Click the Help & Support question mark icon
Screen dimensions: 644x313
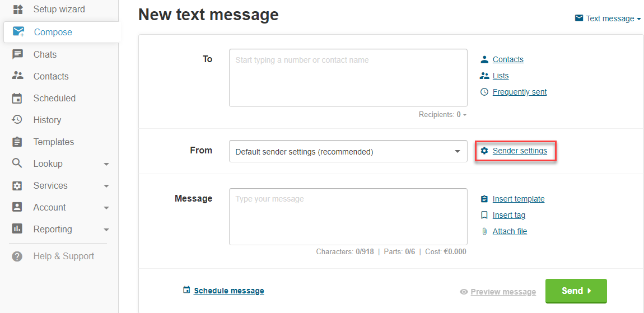click(x=17, y=256)
